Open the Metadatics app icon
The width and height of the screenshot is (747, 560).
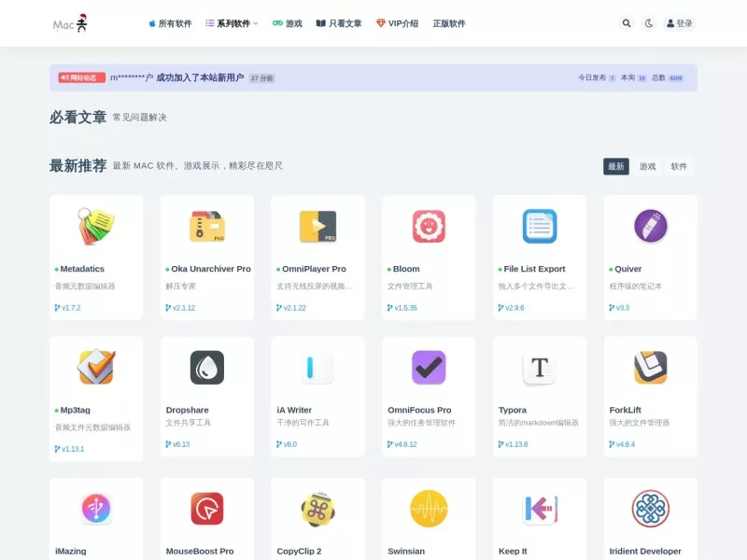[x=96, y=226]
